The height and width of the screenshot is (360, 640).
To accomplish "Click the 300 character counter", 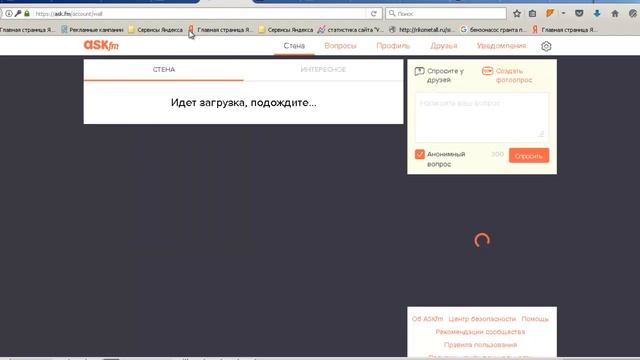I will point(497,154).
